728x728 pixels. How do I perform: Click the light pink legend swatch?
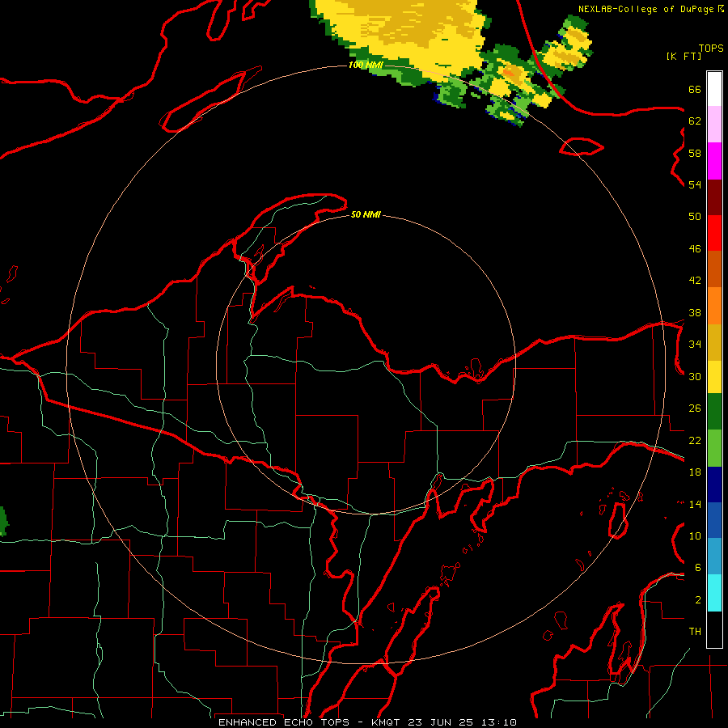[714, 124]
